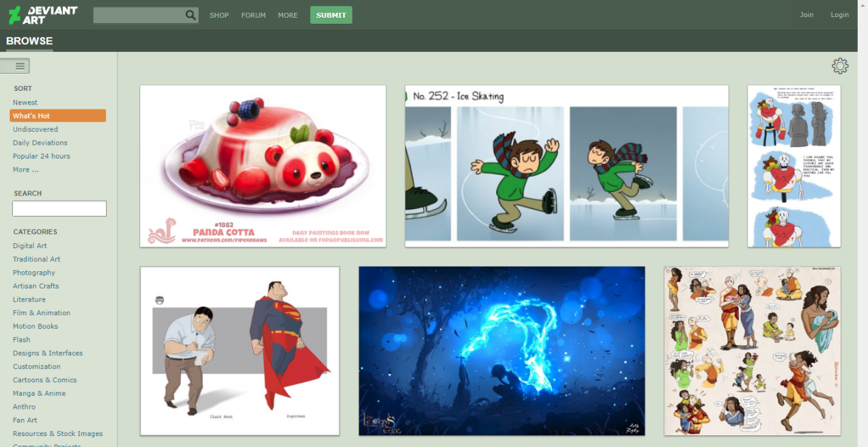Open Motion Books category
This screenshot has height=447, width=868.
(x=36, y=326)
